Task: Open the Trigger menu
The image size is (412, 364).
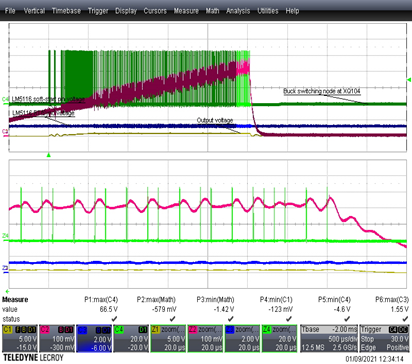Action: pyautogui.click(x=98, y=11)
